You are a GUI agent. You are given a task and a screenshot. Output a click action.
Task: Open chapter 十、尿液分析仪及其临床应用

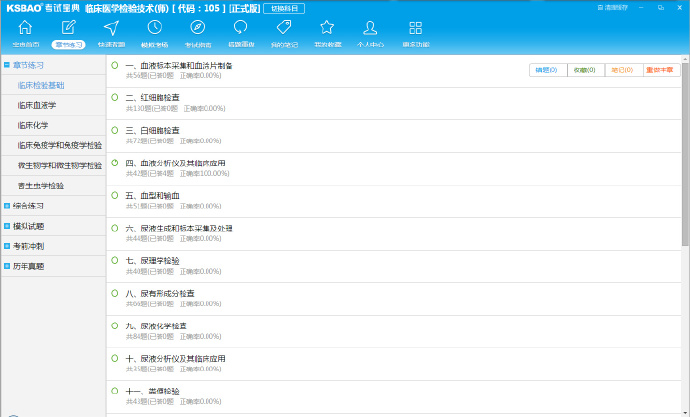point(175,358)
